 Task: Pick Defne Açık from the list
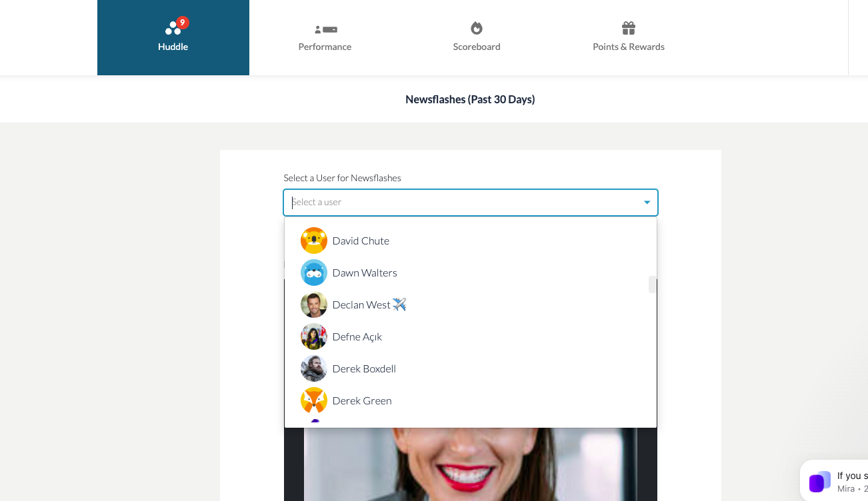(471, 336)
